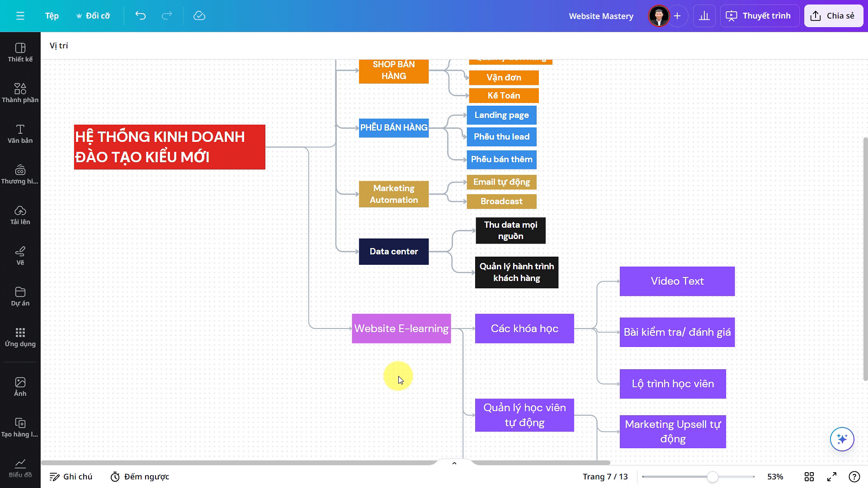Check cloud save status icon

click(x=199, y=16)
